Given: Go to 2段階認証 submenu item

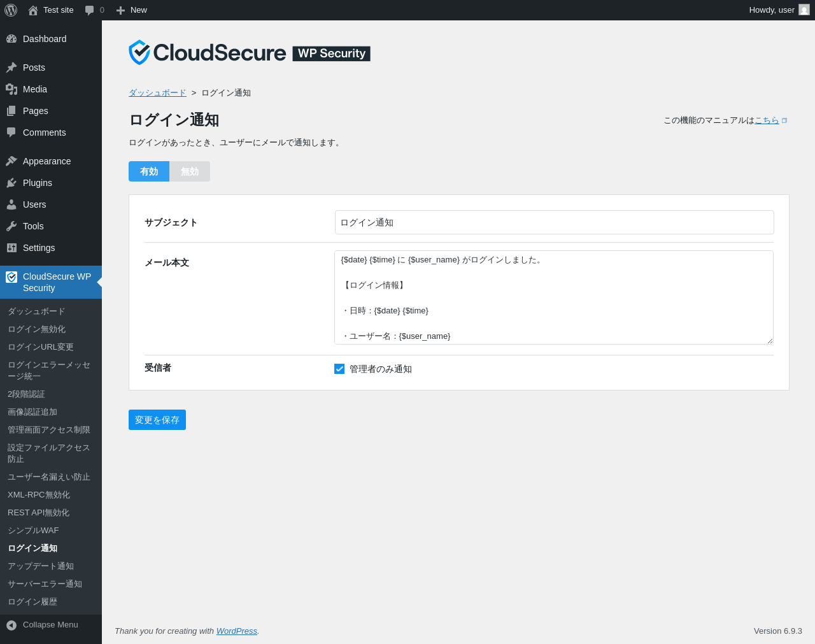Looking at the screenshot, I should [x=26, y=394].
